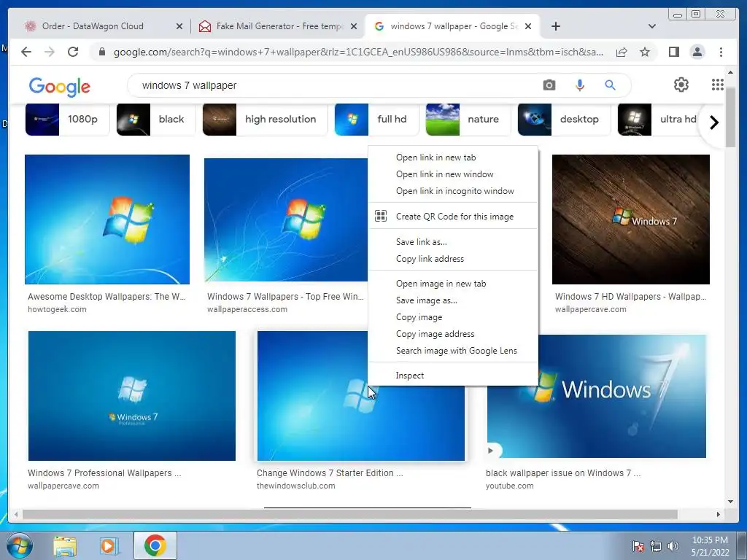Open Windows 7 HD Wallpapers result title
The height and width of the screenshot is (560, 747).
pyautogui.click(x=630, y=296)
